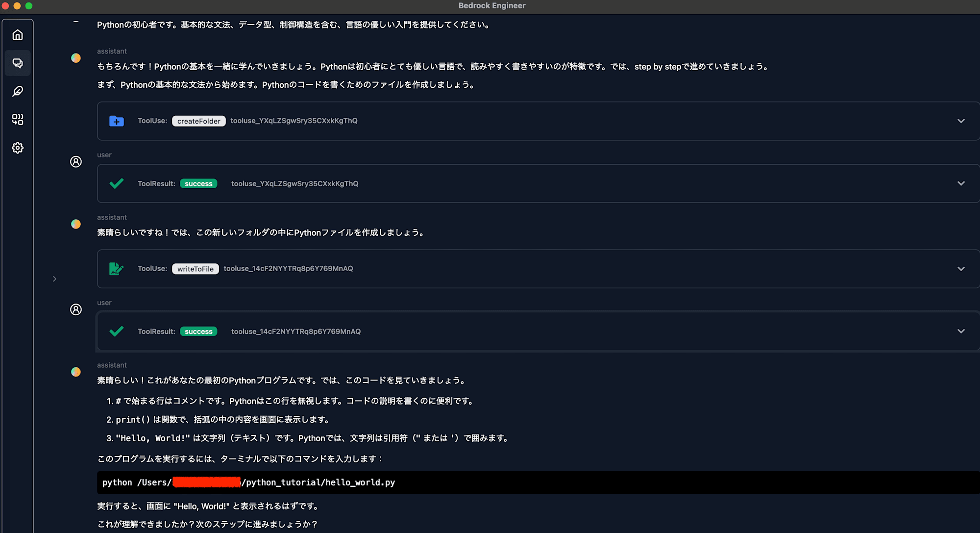980x533 pixels.
Task: Expand the second ToolResult success entry
Action: [x=961, y=331]
